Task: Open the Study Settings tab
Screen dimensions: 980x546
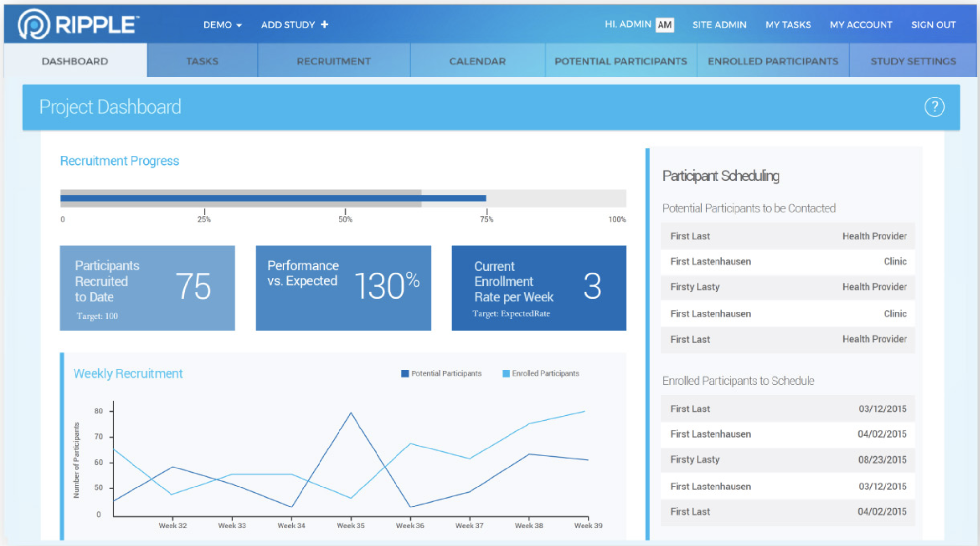Action: [x=913, y=61]
